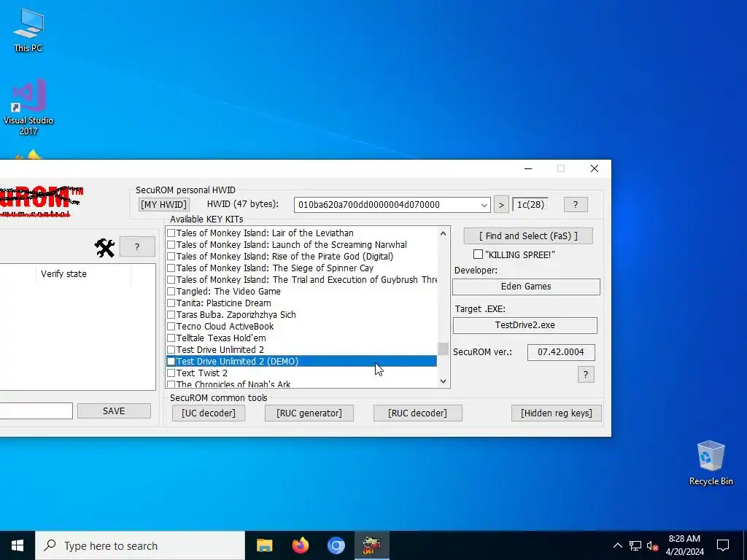Show hidden system tray icons
747x560 pixels.
tap(617, 545)
